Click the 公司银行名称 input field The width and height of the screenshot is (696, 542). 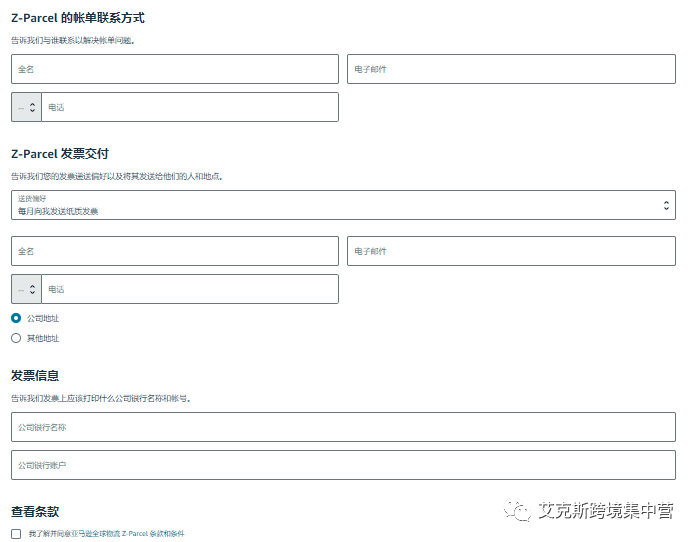[x=344, y=427]
